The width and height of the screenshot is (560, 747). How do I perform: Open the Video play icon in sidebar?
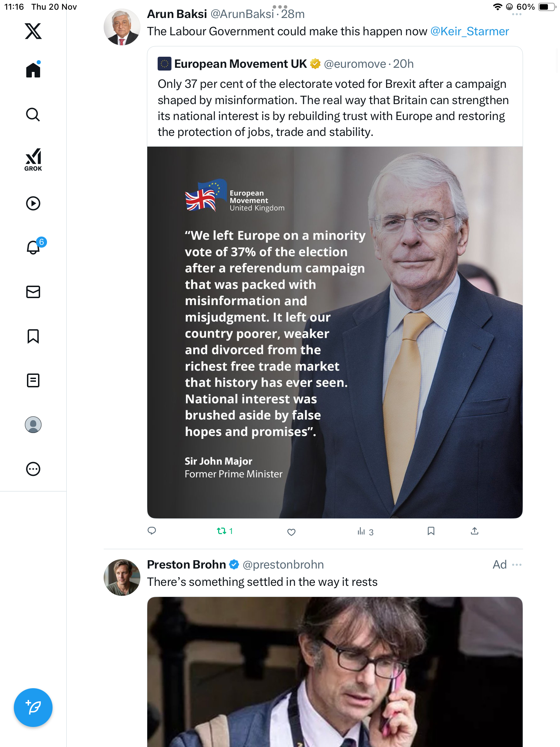point(33,203)
